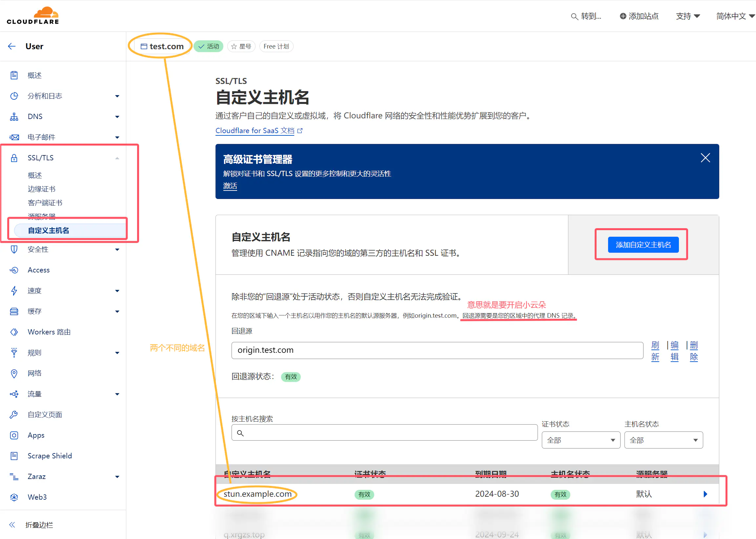Viewport: 756px width, 539px height.
Task: Click the star icon to star site
Action: tap(234, 47)
